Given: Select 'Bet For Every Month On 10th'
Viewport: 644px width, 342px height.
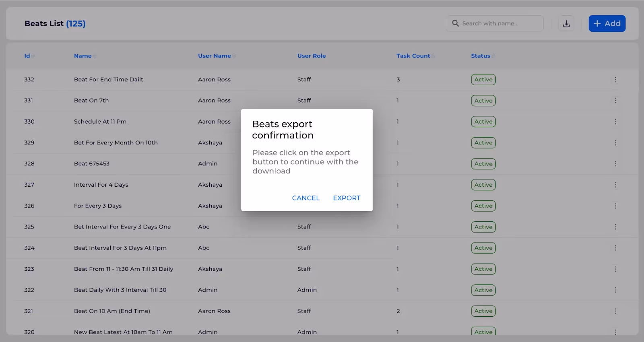Looking at the screenshot, I should point(116,143).
